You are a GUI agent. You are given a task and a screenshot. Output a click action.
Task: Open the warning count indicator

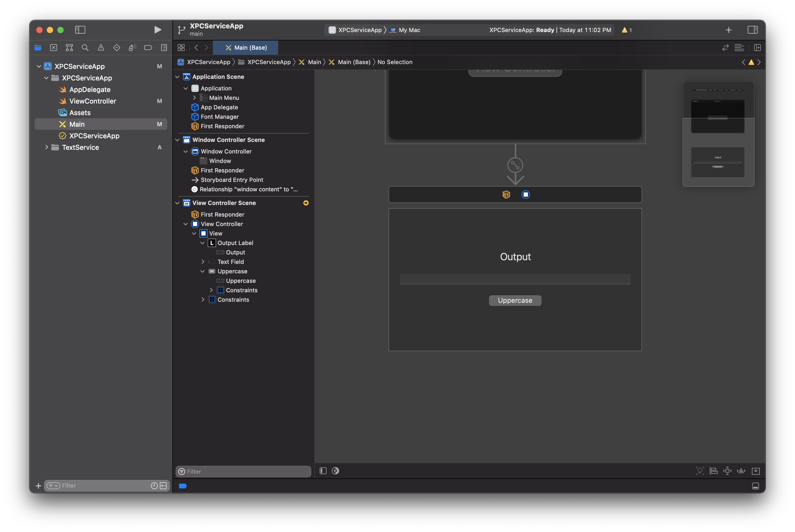[x=626, y=30]
